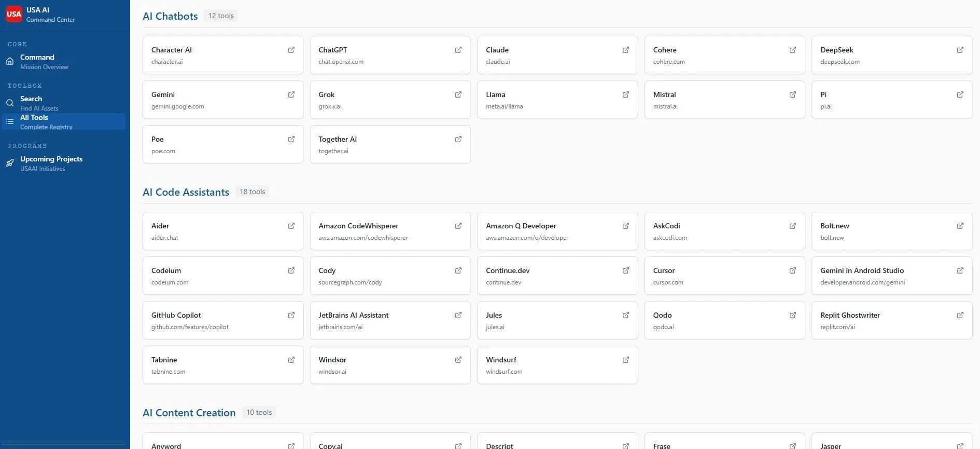
Task: Open the Replit Ghostwriter tool card
Action: [892, 320]
